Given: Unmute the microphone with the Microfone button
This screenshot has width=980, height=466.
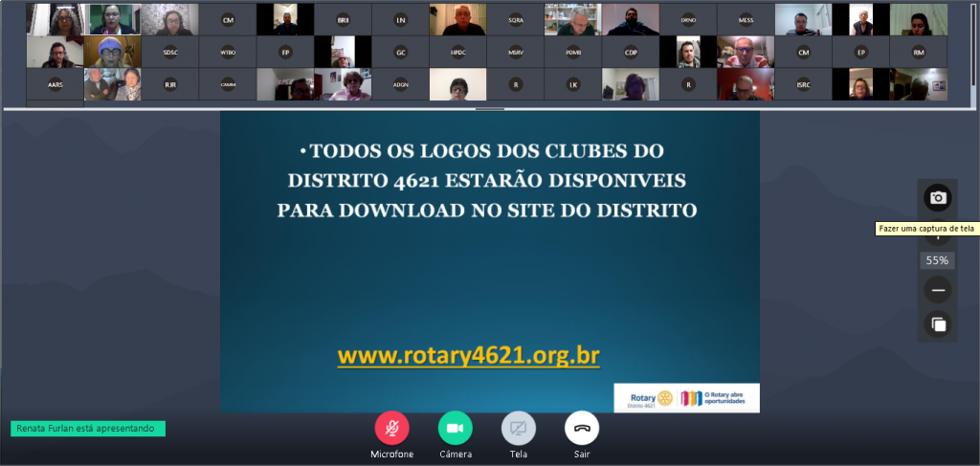Looking at the screenshot, I should pos(391,428).
